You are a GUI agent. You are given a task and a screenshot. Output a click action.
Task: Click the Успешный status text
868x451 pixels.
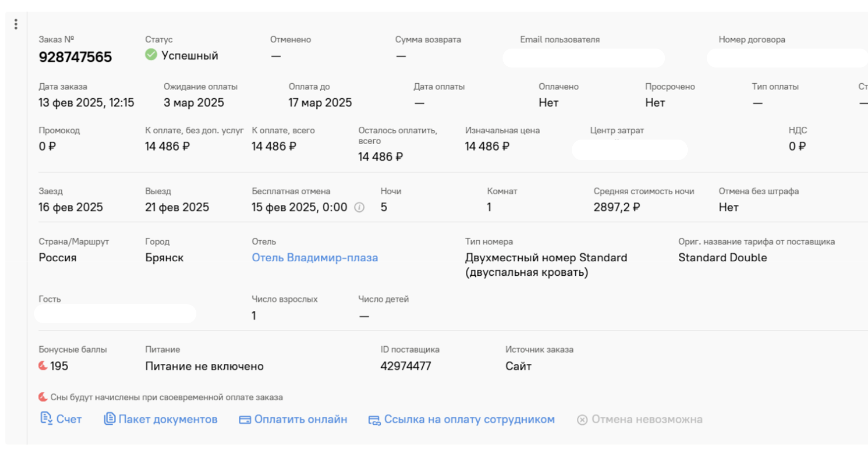coord(190,56)
